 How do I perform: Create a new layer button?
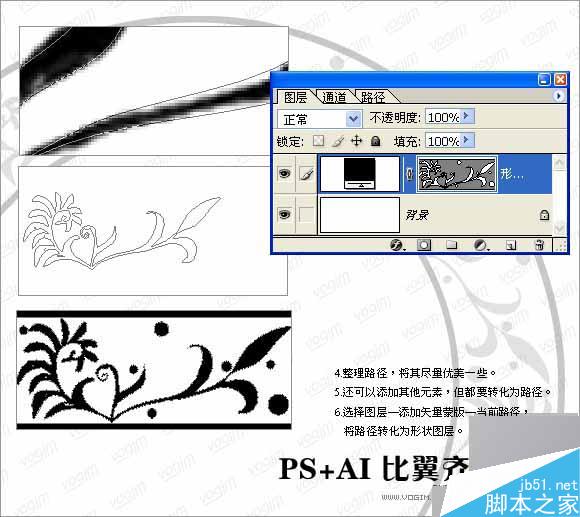[x=511, y=245]
